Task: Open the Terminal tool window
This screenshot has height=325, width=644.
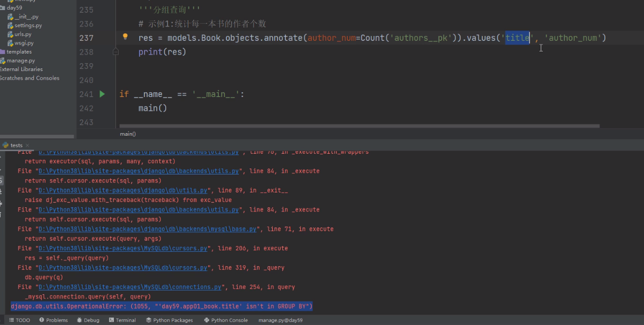Action: point(122,320)
